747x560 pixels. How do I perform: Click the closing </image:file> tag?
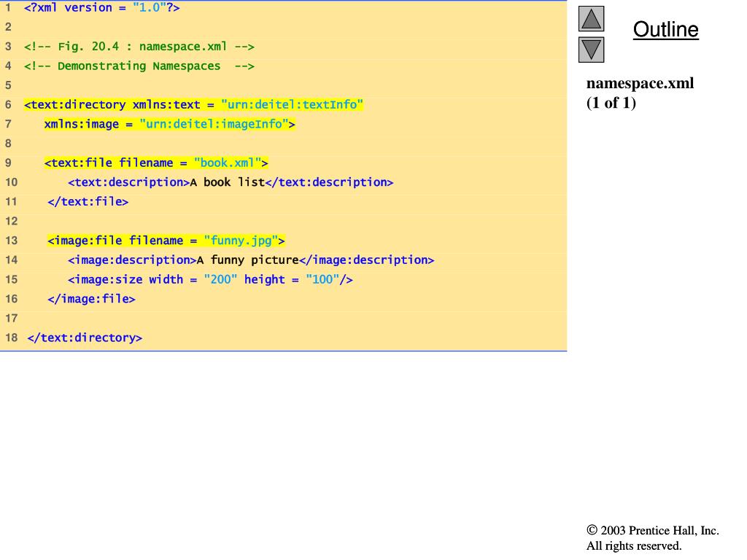coord(91,299)
